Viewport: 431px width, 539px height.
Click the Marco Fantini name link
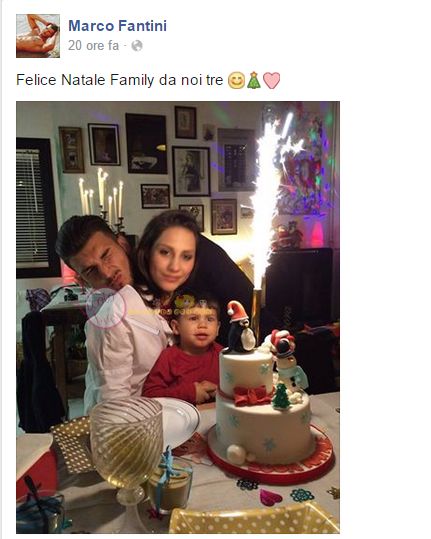[118, 26]
